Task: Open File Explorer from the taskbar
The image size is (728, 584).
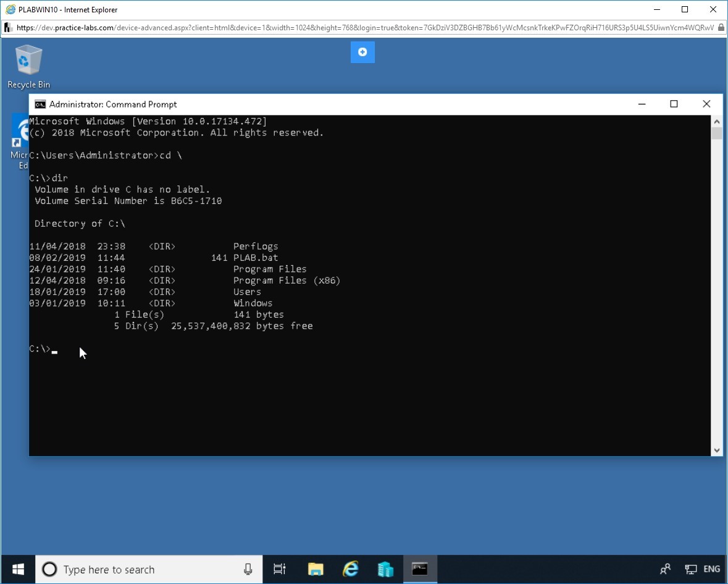Action: (x=316, y=569)
